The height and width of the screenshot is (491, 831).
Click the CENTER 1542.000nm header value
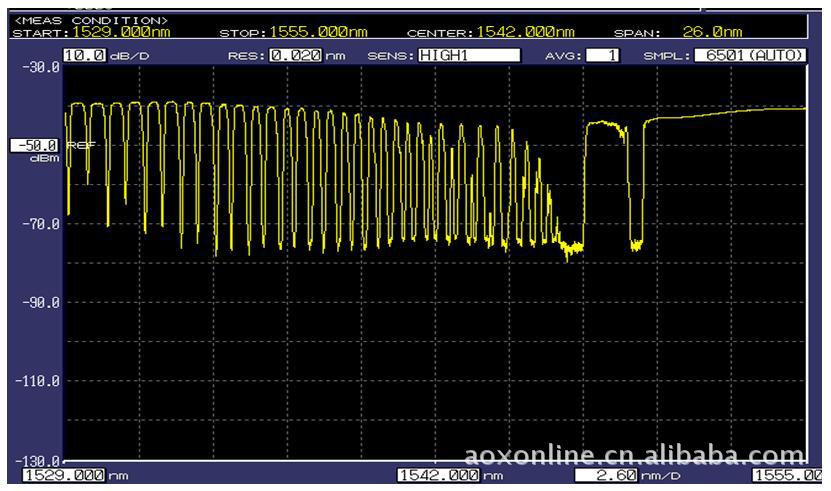point(525,33)
